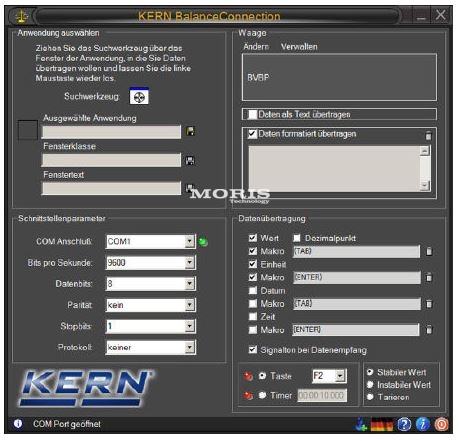Open the Ändern menu under Waage
459x441 pixels.
pyautogui.click(x=256, y=46)
